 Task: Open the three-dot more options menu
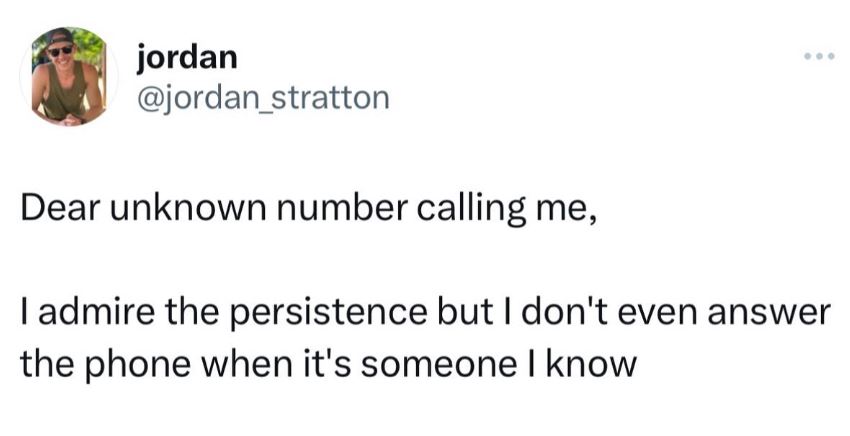coord(819,56)
